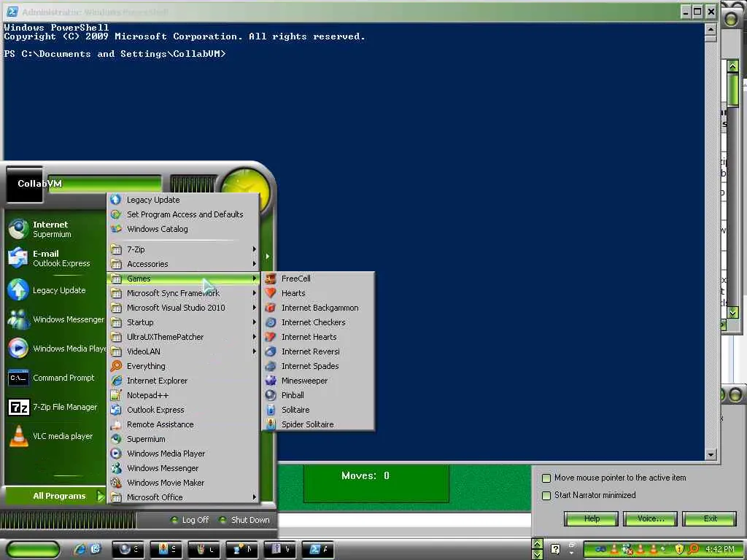Open Solitaire
This screenshot has height=560, width=747.
pos(318,410)
